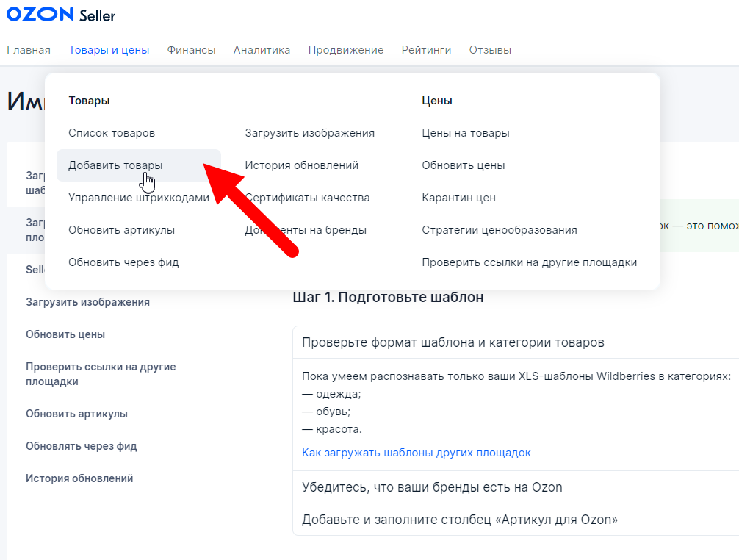Select Карантин цен menu entry

458,198
